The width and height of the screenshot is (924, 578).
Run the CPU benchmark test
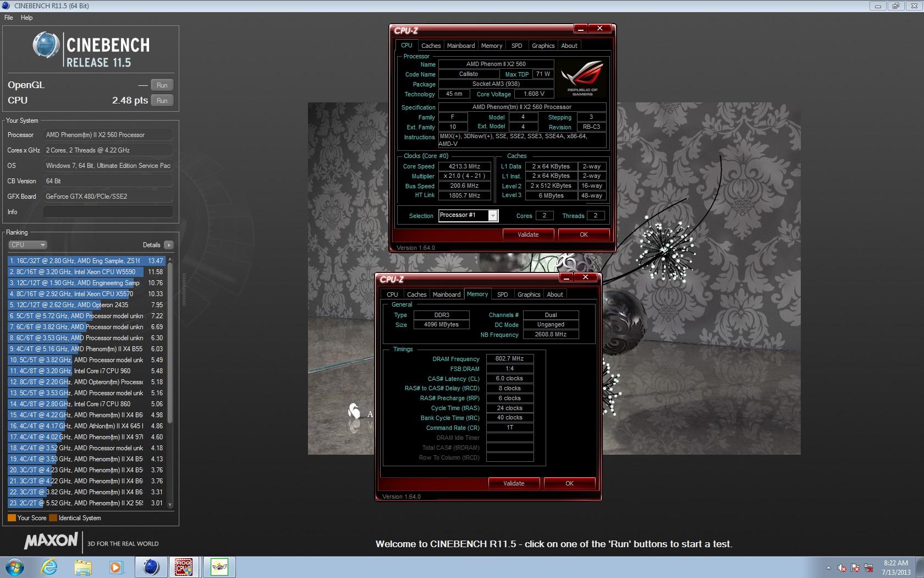pyautogui.click(x=162, y=101)
